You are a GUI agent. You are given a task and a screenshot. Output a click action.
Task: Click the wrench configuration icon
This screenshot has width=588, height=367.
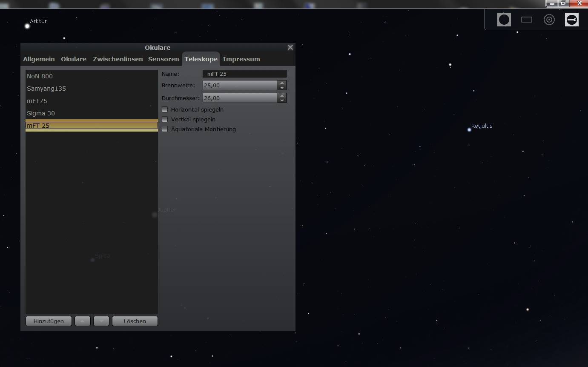coord(571,20)
